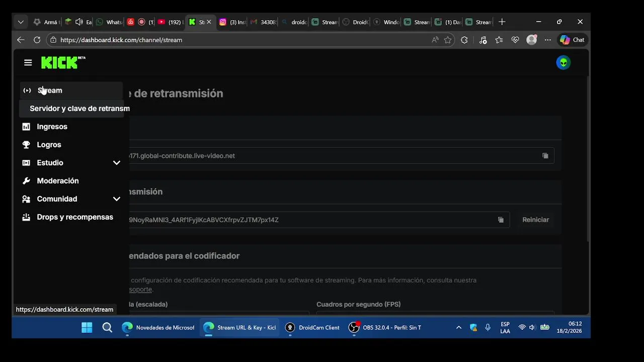Open the hamburger menu beside the Kick logo
This screenshot has height=362, width=644.
pyautogui.click(x=28, y=62)
